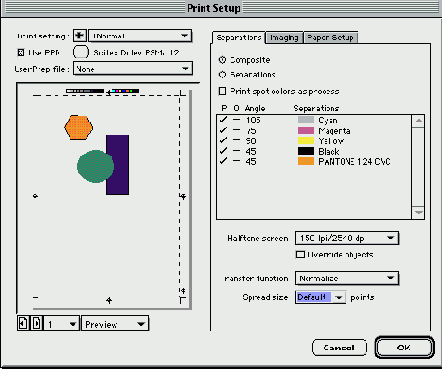Image resolution: width=442 pixels, height=369 pixels.
Task: Click the Cancel button
Action: coord(339,347)
